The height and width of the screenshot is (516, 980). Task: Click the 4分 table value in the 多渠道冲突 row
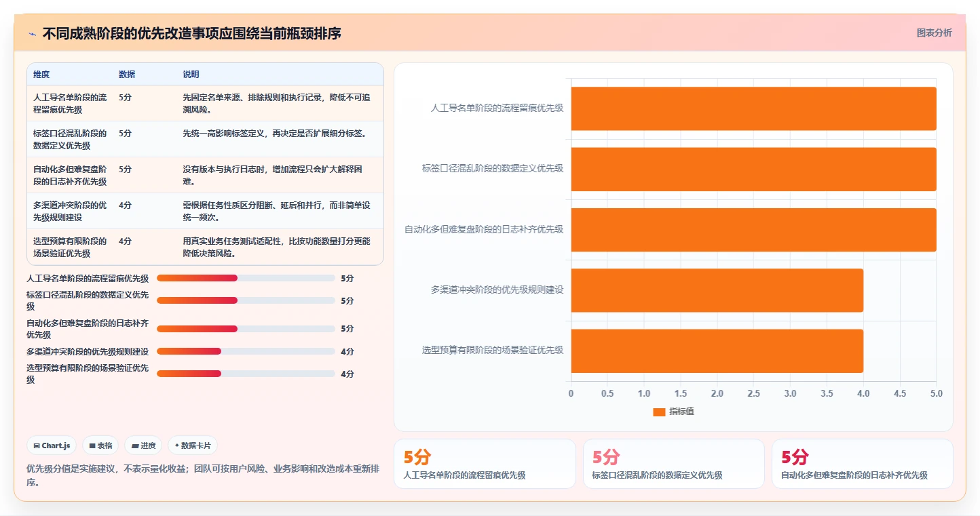(x=125, y=205)
